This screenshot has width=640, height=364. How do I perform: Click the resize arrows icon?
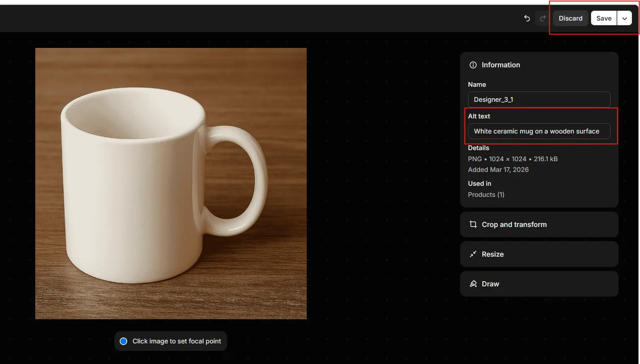coord(473,254)
